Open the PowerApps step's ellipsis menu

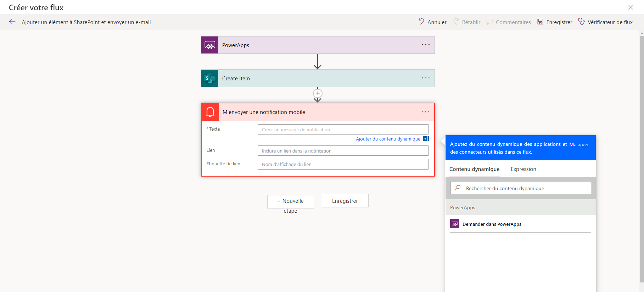coord(426,45)
